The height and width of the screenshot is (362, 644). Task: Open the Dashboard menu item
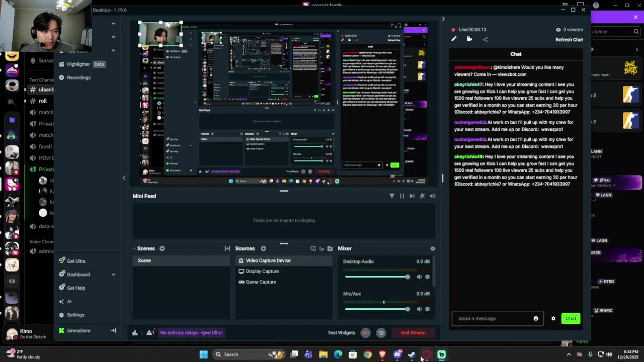click(74, 275)
